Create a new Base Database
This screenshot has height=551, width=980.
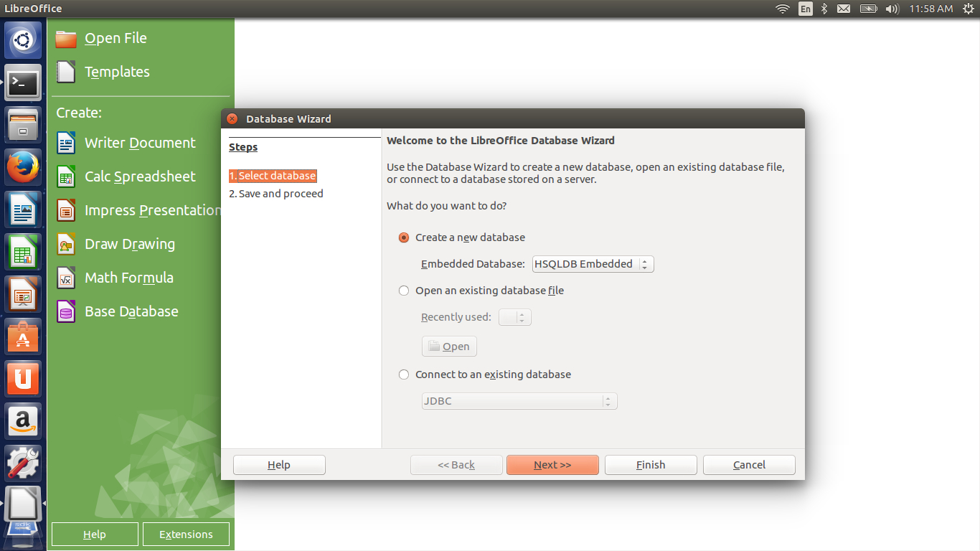[x=118, y=311]
